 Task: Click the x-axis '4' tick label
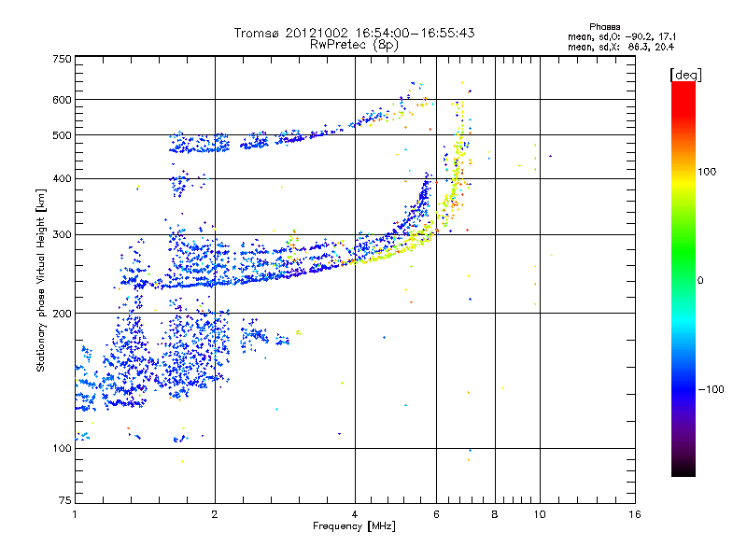(355, 514)
